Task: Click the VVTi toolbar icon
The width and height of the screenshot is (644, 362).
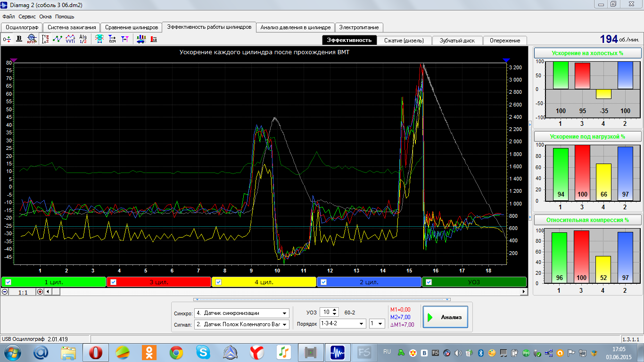Action: [70, 39]
